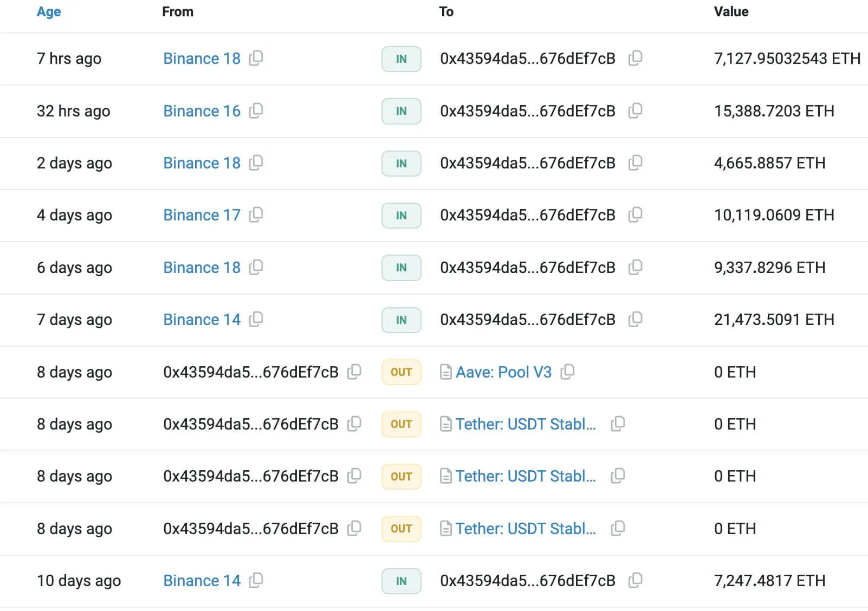Copy the Aave: Pool V3 address

pyautogui.click(x=567, y=372)
